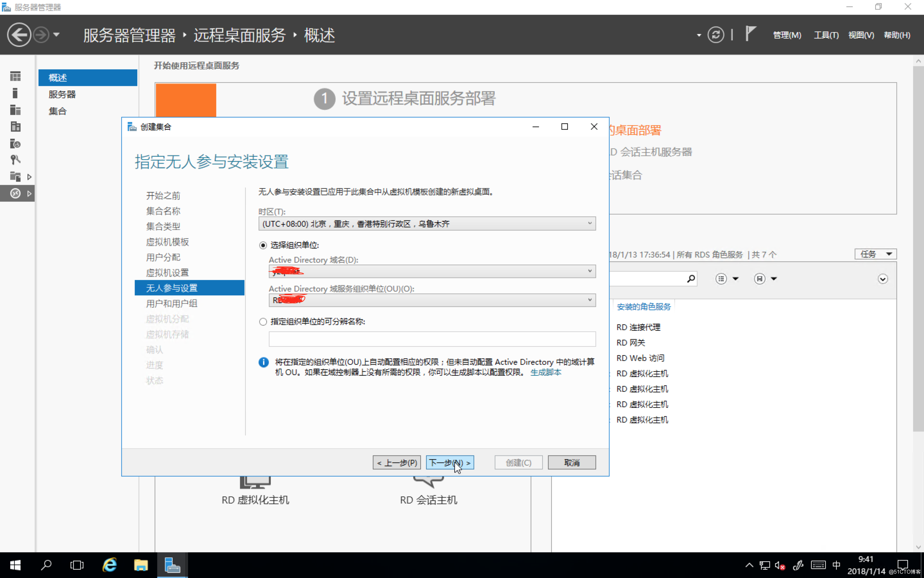Image resolution: width=924 pixels, height=578 pixels.
Task: Click the vertical scrollbar of main pane
Action: [x=918, y=249]
